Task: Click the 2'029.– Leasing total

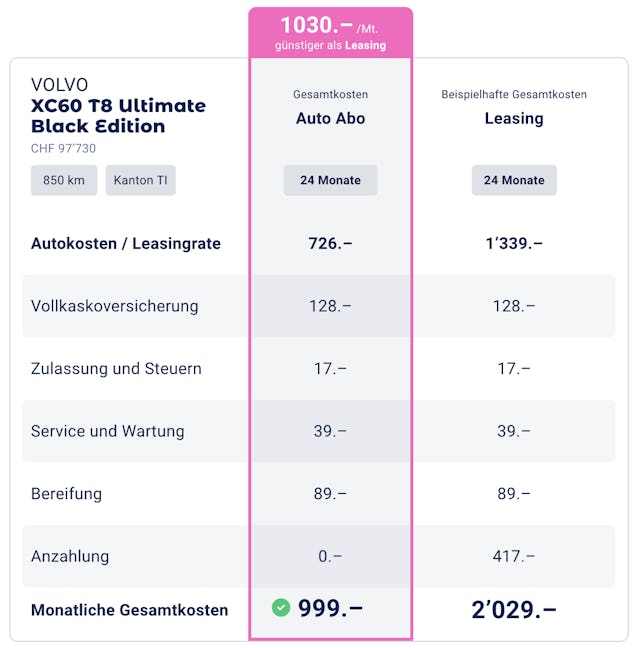Action: pyautogui.click(x=514, y=608)
